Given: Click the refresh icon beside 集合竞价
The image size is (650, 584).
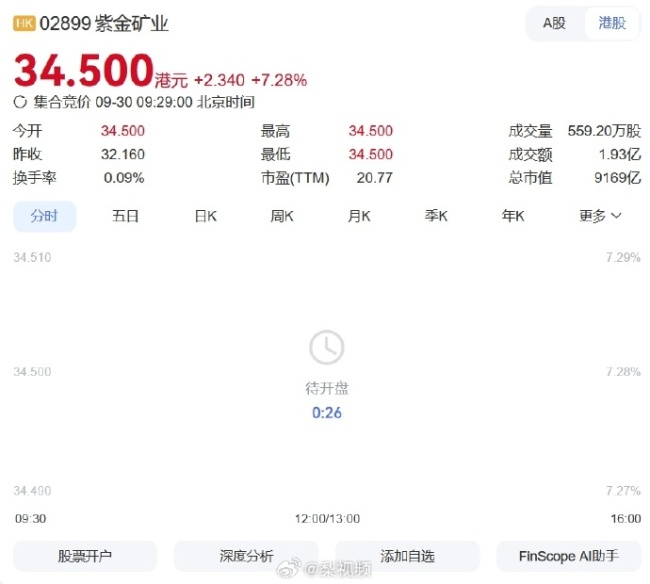Looking at the screenshot, I should (20, 102).
